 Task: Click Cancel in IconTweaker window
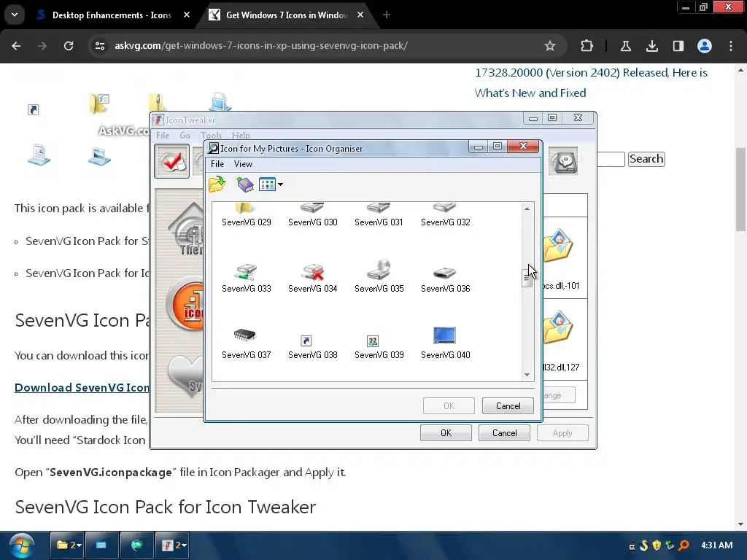click(504, 433)
